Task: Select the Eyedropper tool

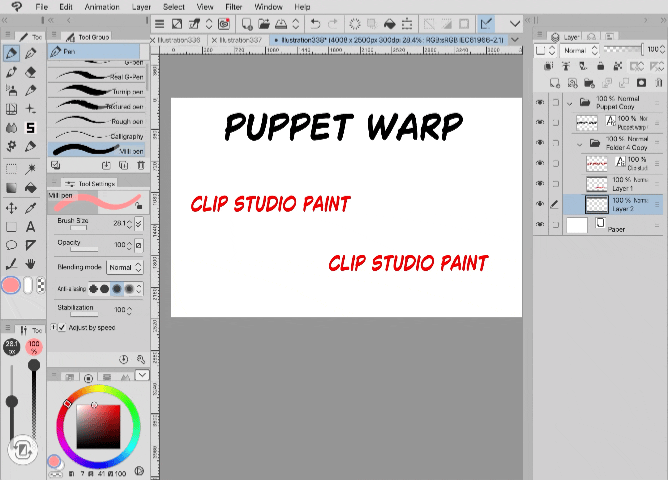Action: pos(30,208)
